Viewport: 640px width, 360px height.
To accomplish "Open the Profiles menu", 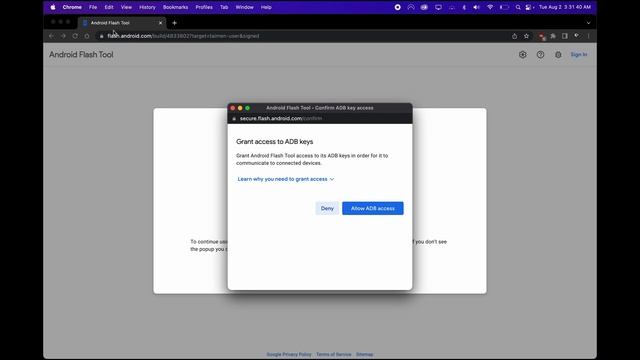I will 204,7.
